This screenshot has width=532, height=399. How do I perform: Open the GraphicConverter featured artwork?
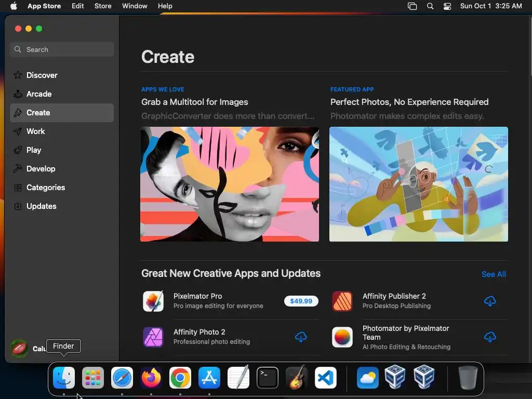(230, 184)
